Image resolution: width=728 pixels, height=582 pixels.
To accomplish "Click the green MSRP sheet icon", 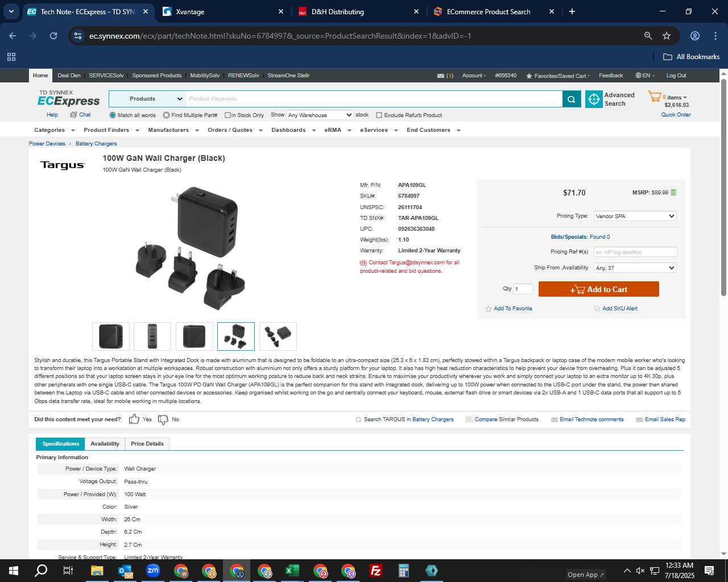I will tap(673, 193).
